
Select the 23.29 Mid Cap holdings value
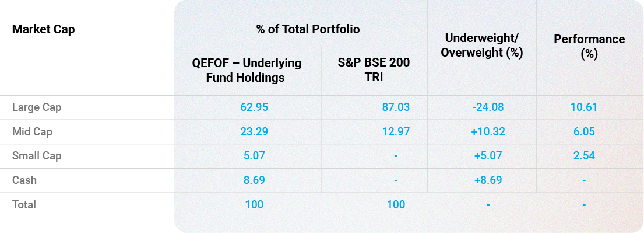click(254, 132)
